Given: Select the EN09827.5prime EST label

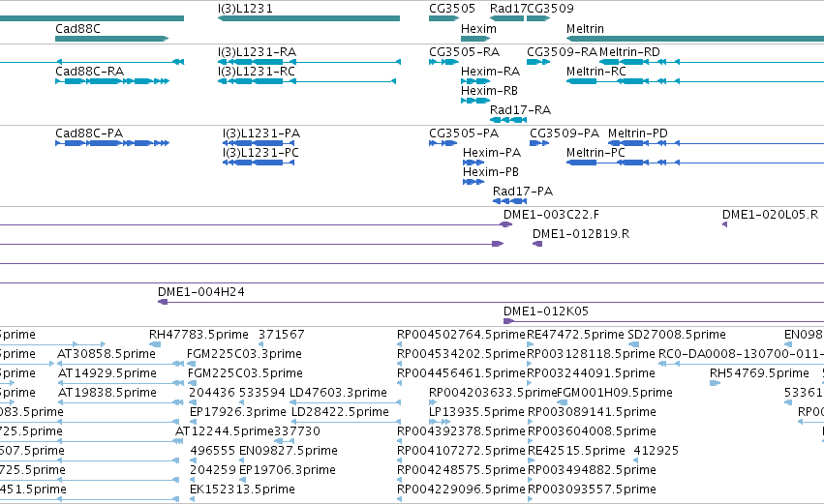Looking at the screenshot, I should click(288, 451).
